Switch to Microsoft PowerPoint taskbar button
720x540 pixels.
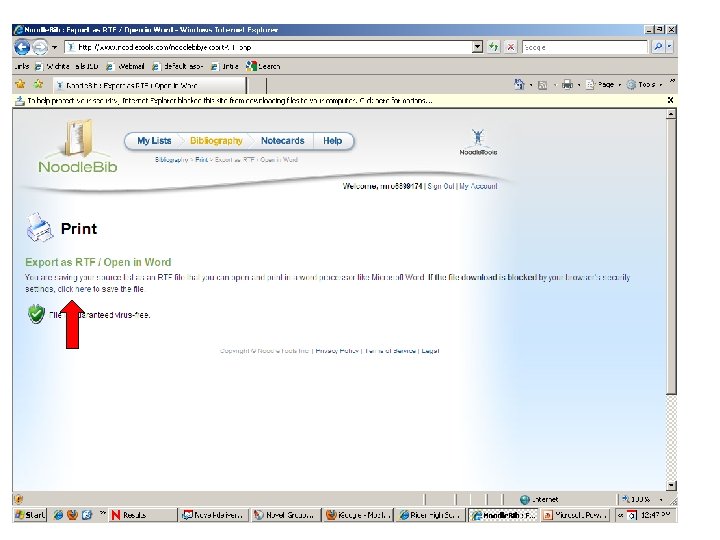[x=576, y=515]
